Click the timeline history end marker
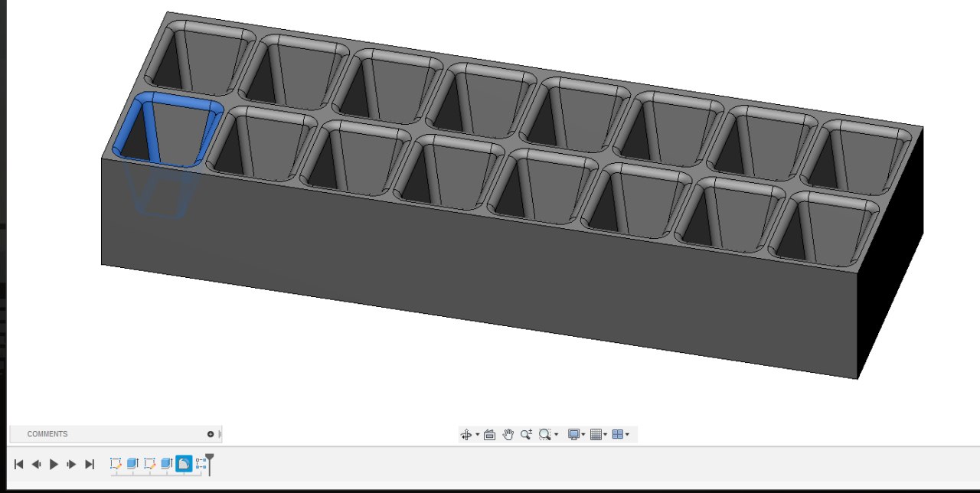Screen dimensions: 980x493 tap(210, 463)
